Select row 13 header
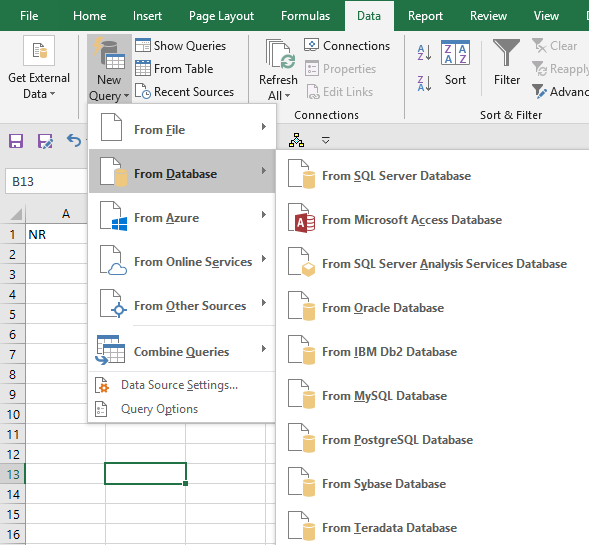 pos(13,474)
